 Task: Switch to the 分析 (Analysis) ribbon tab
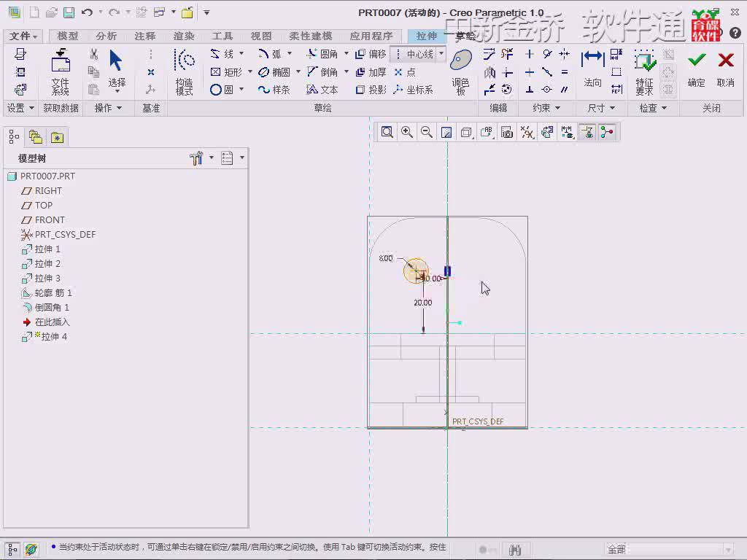coord(107,36)
